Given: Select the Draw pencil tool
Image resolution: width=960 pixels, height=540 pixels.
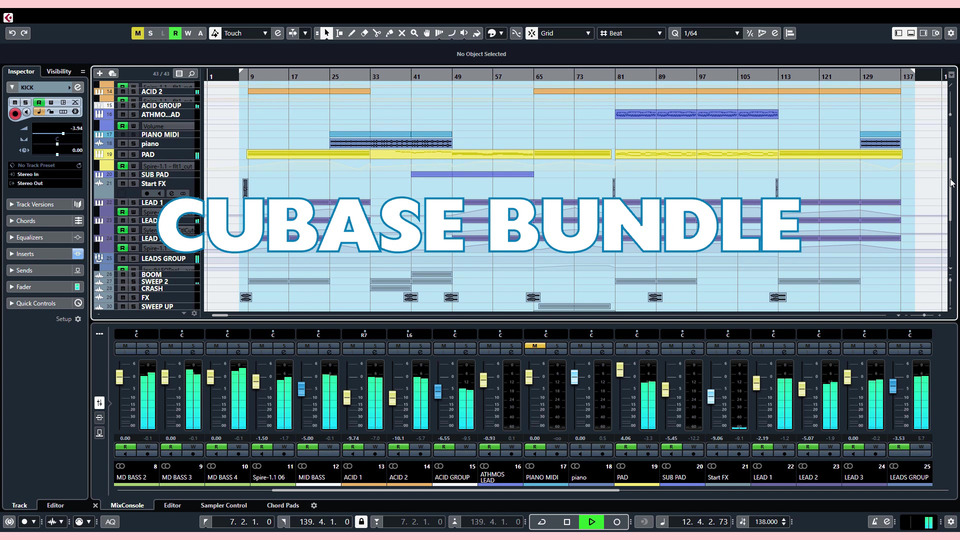Looking at the screenshot, I should (x=351, y=33).
